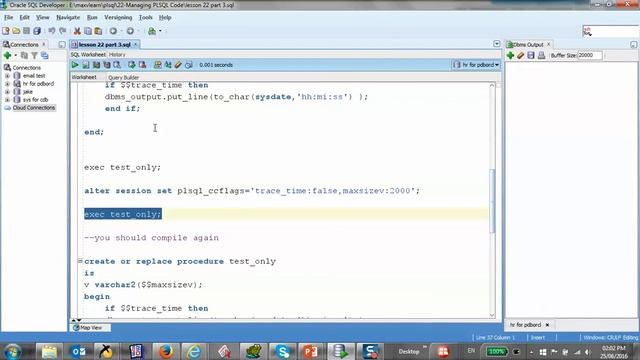
Task: Open New Connection plus dropdown arrow
Action: (x=16, y=56)
